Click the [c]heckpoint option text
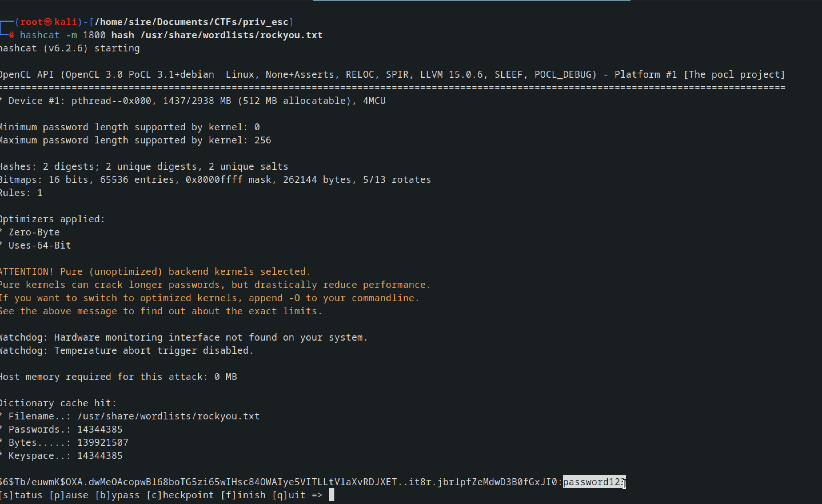This screenshot has width=822, height=504. tap(180, 495)
